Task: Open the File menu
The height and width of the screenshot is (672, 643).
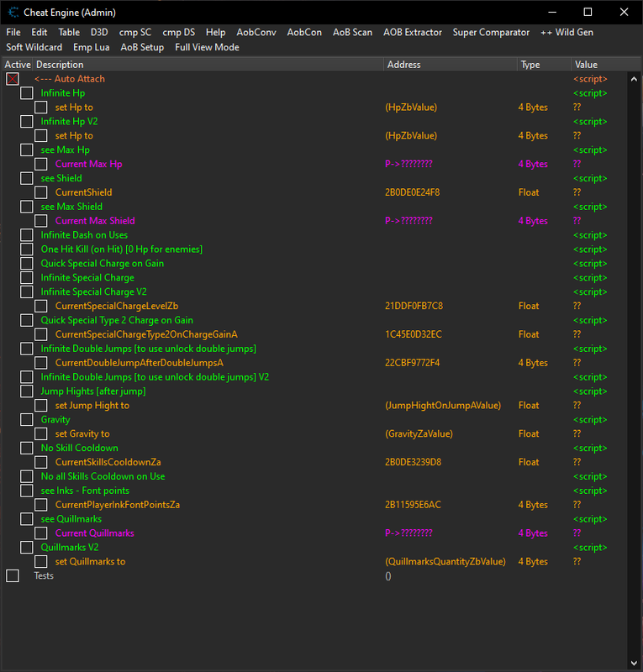Action: tap(13, 33)
